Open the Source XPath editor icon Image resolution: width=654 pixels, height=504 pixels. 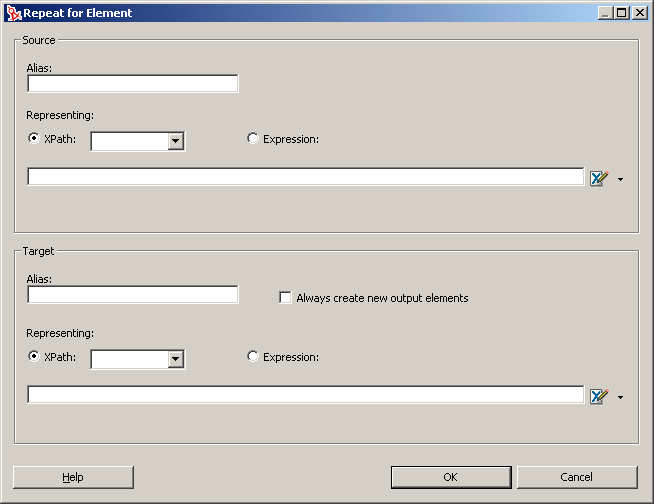coord(599,179)
